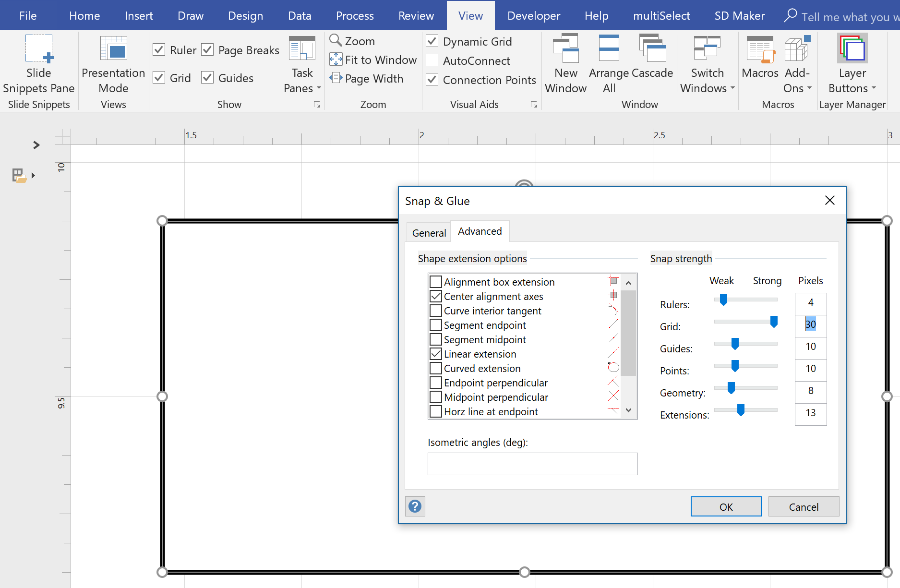The height and width of the screenshot is (588, 900).
Task: Open the Zoom dialog
Action: point(352,41)
